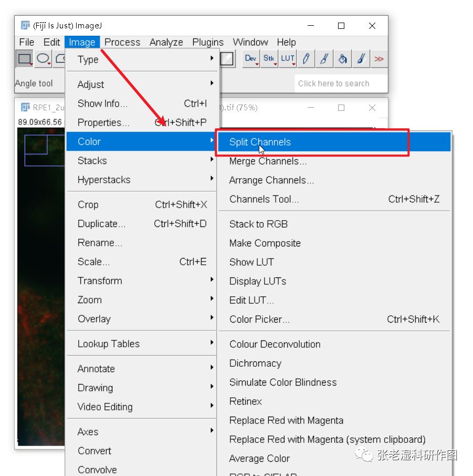Click the Fiji ImageJ window icon
473x476 pixels.
25,25
